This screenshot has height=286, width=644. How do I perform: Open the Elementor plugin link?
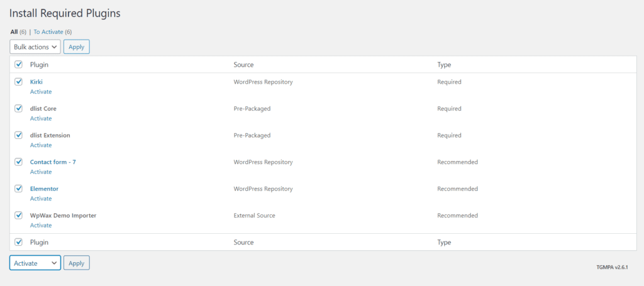click(x=45, y=189)
